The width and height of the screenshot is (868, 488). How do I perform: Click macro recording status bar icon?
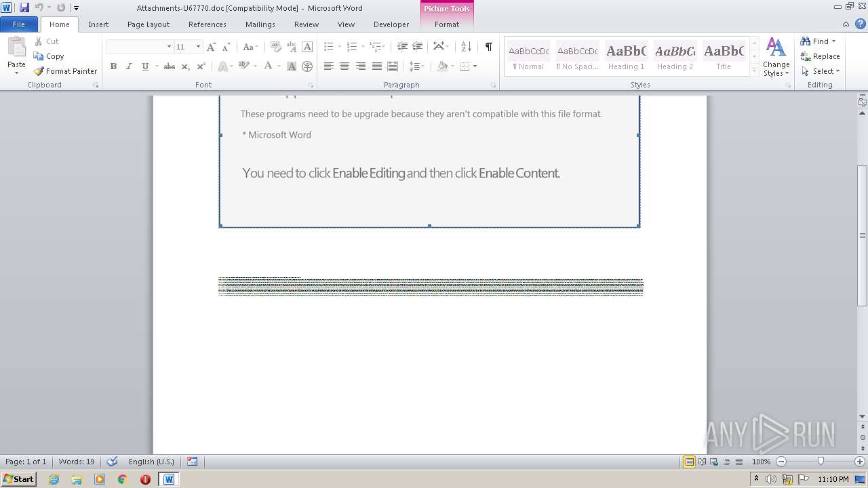[192, 462]
